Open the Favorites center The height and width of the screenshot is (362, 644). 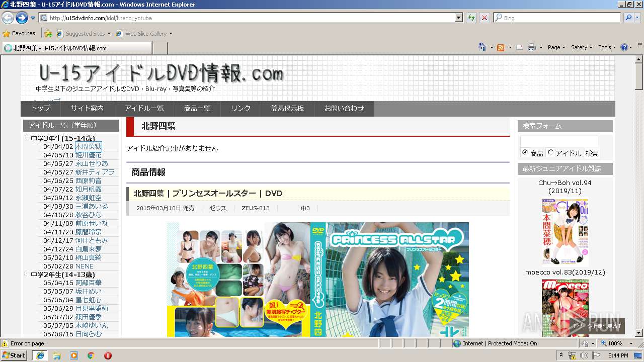pos(19,34)
